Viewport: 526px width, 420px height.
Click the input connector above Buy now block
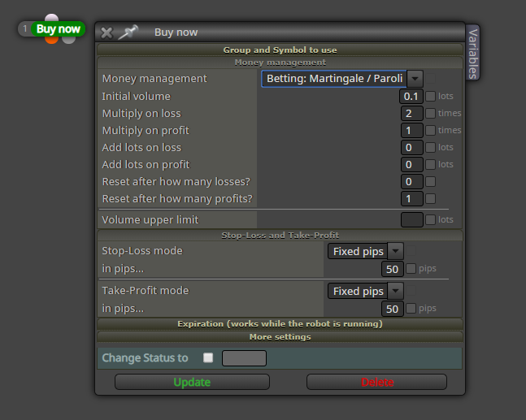click(51, 18)
